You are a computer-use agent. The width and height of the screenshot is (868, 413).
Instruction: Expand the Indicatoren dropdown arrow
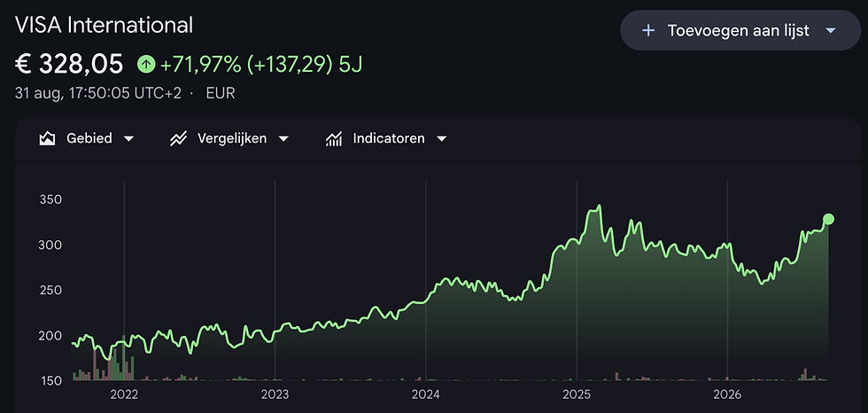(x=441, y=139)
